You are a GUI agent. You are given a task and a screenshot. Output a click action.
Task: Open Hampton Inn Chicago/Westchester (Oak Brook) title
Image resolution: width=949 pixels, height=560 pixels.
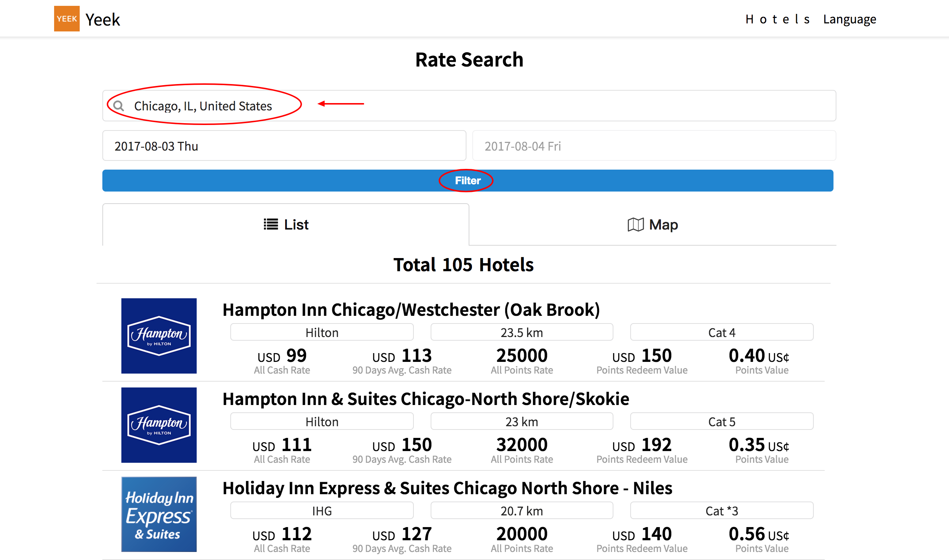411,310
